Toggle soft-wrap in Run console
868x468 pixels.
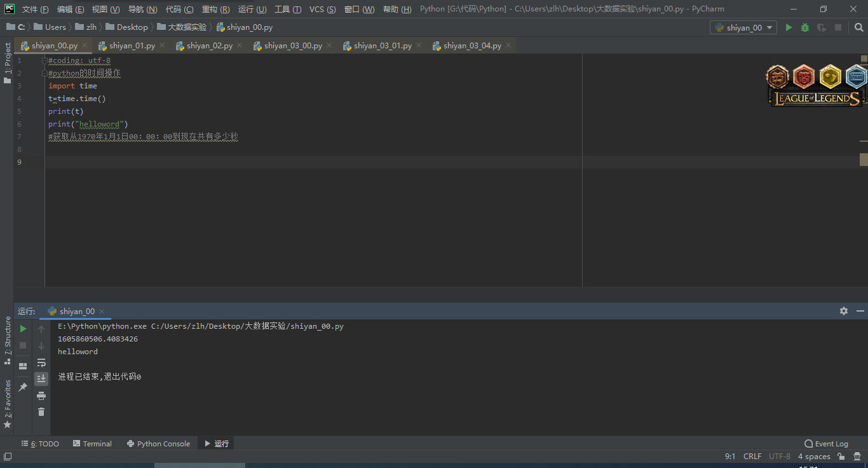coord(41,362)
